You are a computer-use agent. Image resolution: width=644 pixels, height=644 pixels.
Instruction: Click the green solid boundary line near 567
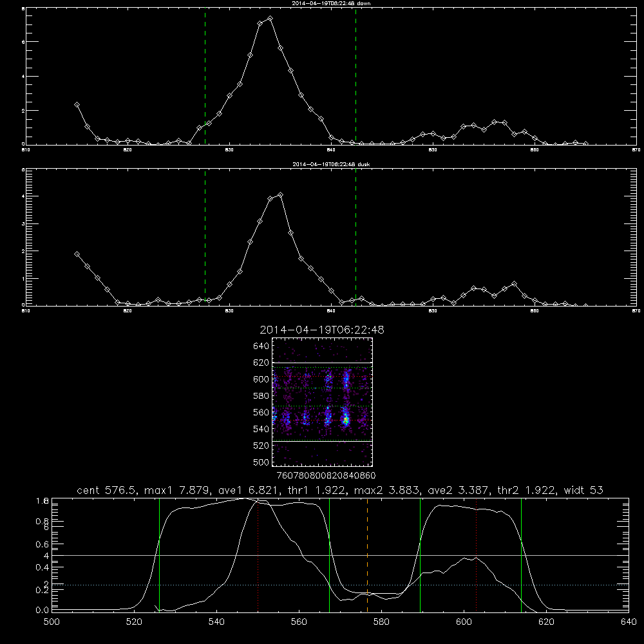[329, 554]
